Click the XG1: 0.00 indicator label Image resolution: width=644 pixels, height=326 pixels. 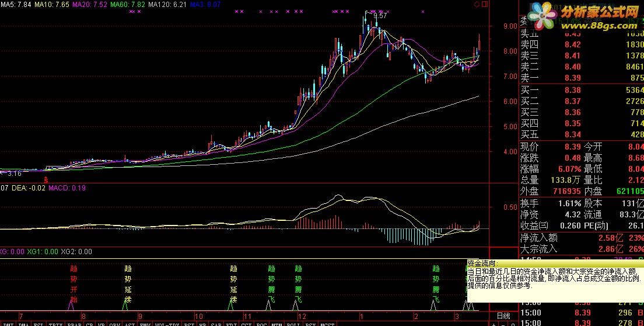(43, 252)
